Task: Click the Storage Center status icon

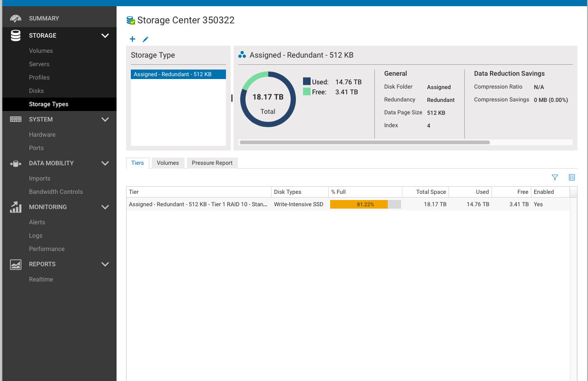Action: tap(131, 20)
